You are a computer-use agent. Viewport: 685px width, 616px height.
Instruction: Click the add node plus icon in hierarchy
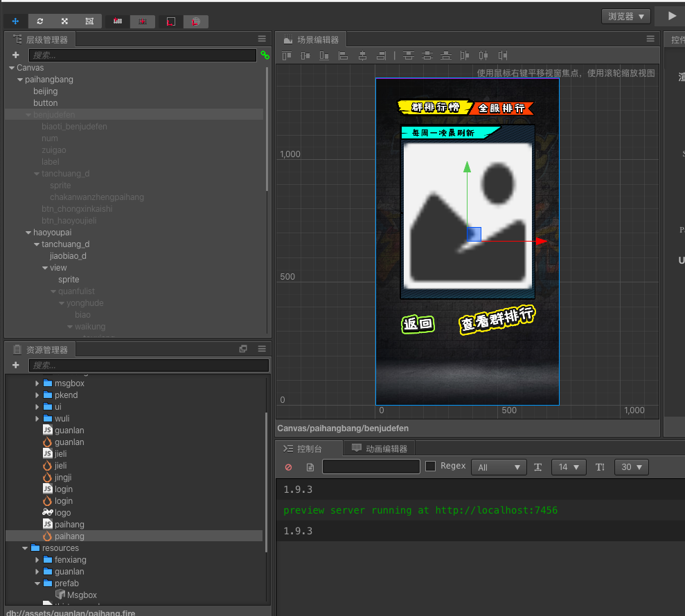pyautogui.click(x=16, y=55)
